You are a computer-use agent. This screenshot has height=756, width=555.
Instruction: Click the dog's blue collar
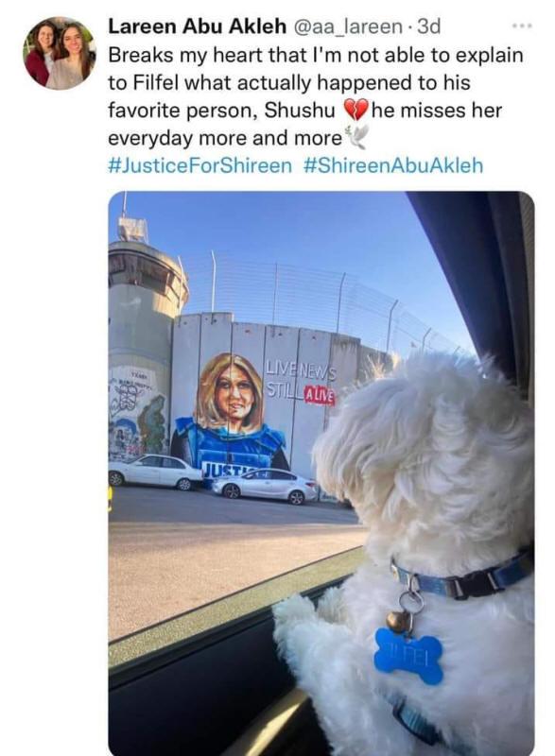pyautogui.click(x=461, y=576)
